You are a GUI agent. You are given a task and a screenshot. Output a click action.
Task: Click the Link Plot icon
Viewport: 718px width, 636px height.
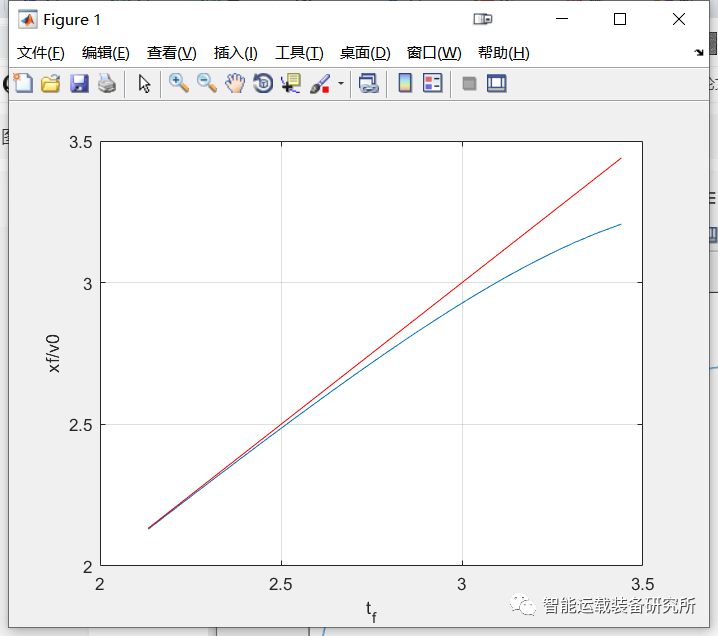[369, 84]
